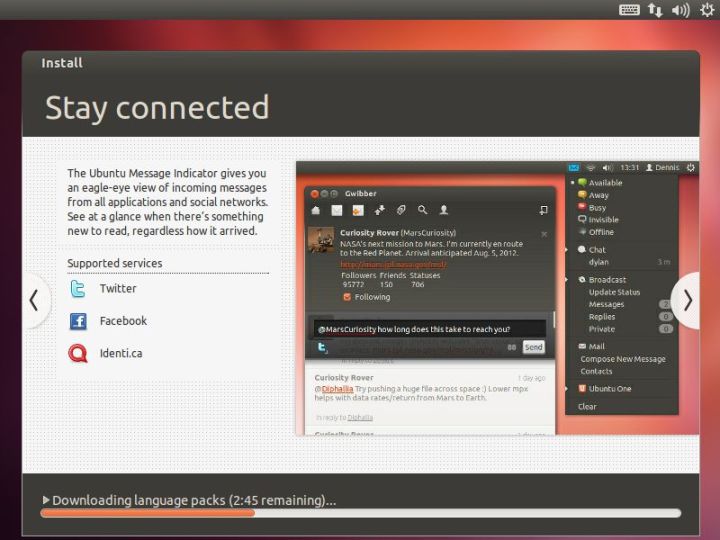Click the Gwibber compose icon at toolbar right
Image resolution: width=720 pixels, height=540 pixels.
click(543, 210)
